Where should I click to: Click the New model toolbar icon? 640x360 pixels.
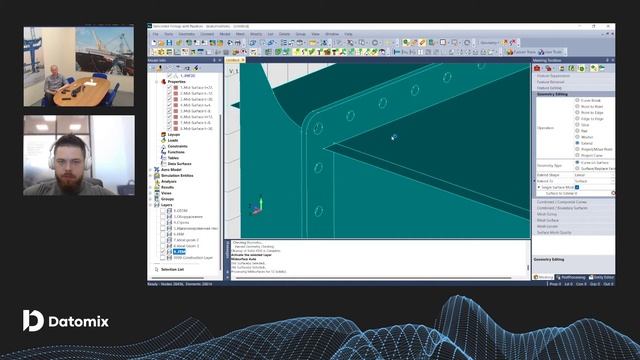[154, 42]
